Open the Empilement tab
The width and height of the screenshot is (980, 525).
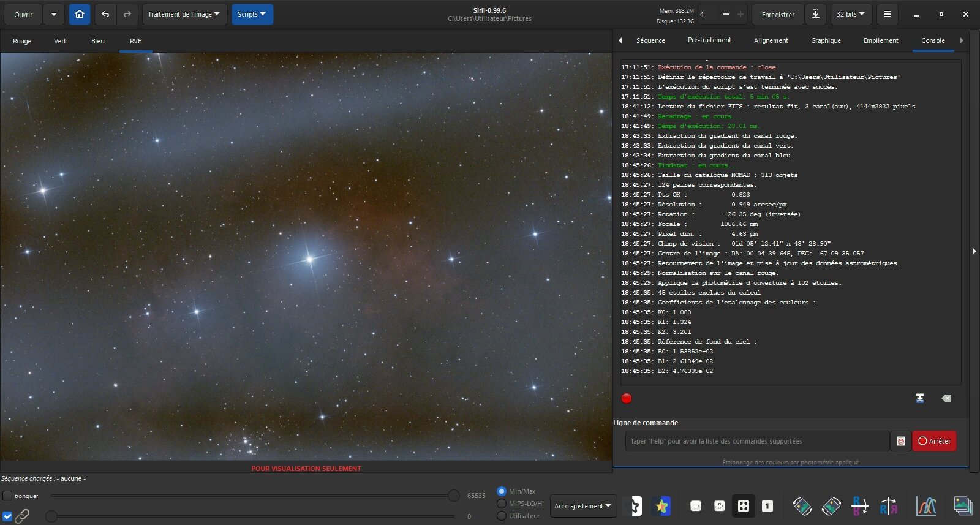click(881, 40)
